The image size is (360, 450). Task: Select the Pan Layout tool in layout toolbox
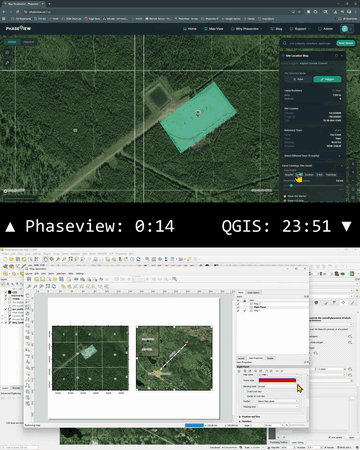(x=27, y=295)
